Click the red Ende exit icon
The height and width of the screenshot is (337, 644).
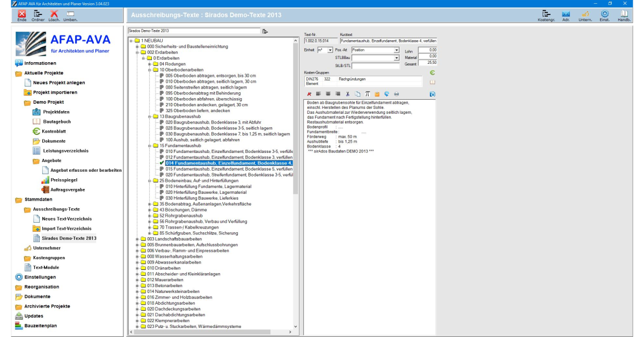click(22, 13)
